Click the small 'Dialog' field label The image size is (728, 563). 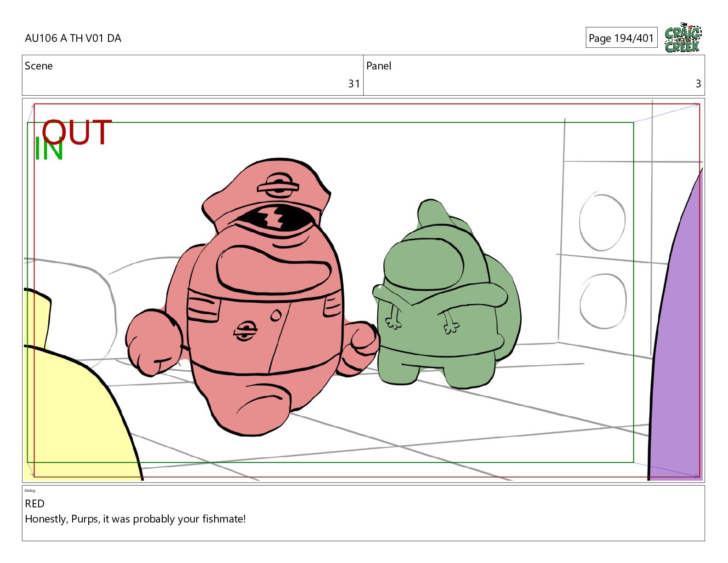coord(30,491)
